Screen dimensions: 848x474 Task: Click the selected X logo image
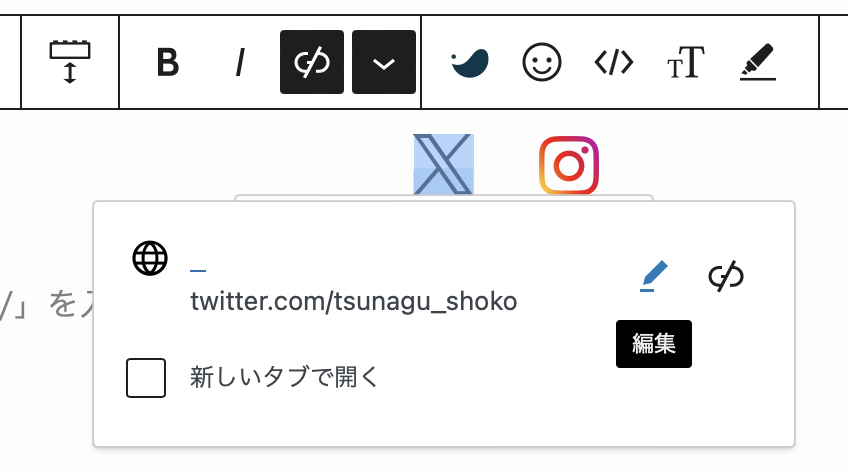(x=443, y=164)
